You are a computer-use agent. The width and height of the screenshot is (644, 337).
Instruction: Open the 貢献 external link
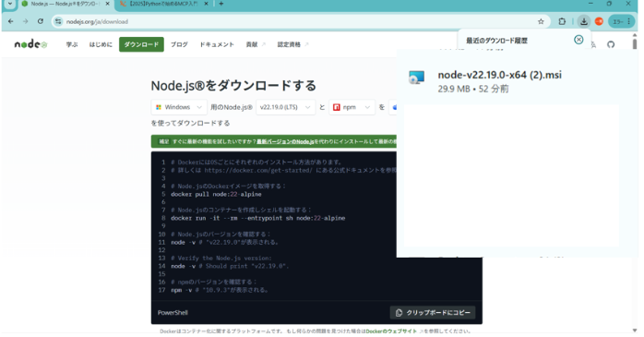point(256,44)
